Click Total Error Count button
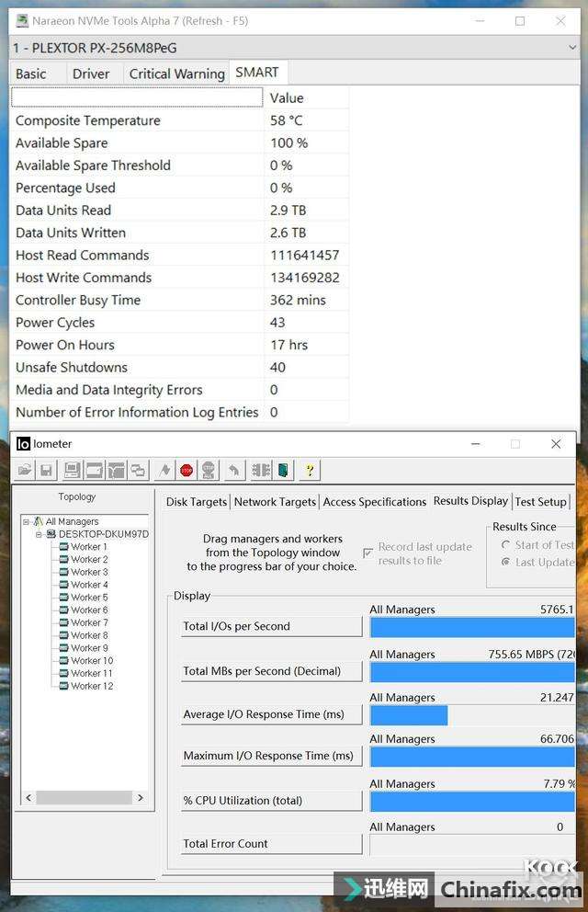588x912 pixels. tap(271, 843)
